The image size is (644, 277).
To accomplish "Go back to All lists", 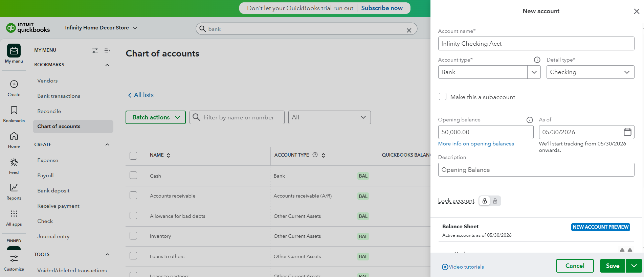I will (141, 95).
